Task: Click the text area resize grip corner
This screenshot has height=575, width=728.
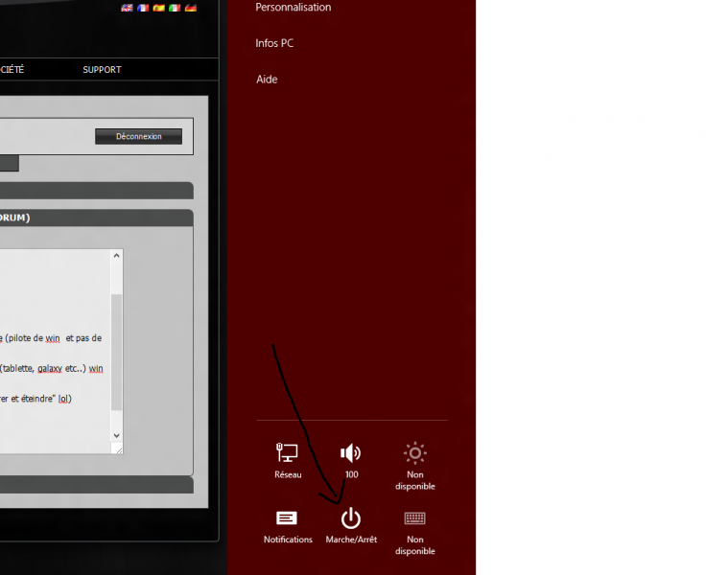Action: [118, 448]
